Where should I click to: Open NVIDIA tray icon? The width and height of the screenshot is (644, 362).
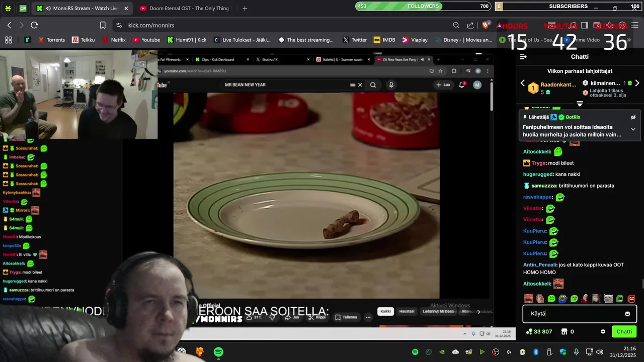coord(442,352)
